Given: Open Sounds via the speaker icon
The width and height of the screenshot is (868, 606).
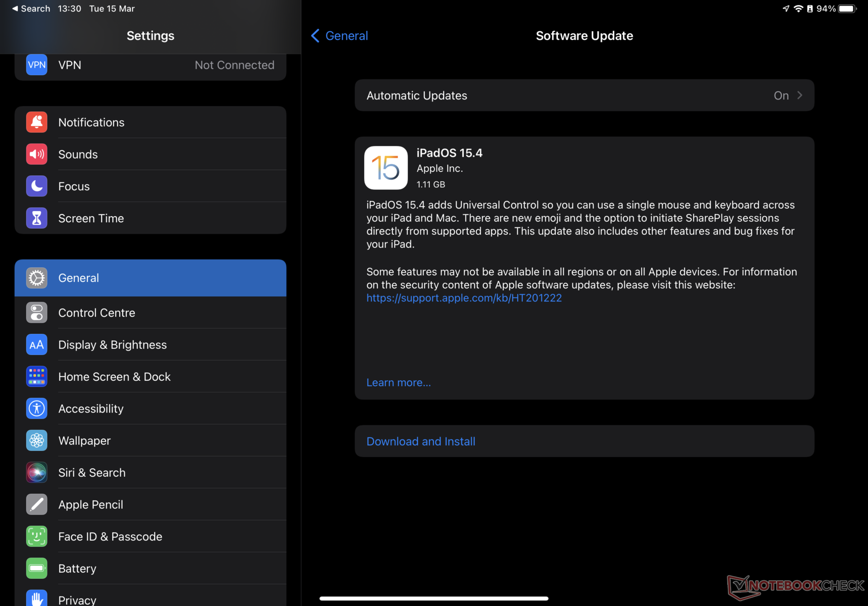Looking at the screenshot, I should (37, 154).
